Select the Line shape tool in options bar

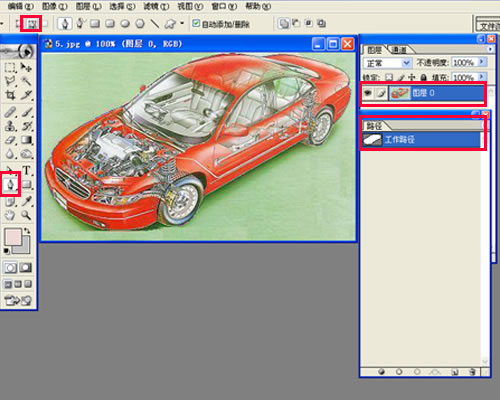pyautogui.click(x=154, y=24)
